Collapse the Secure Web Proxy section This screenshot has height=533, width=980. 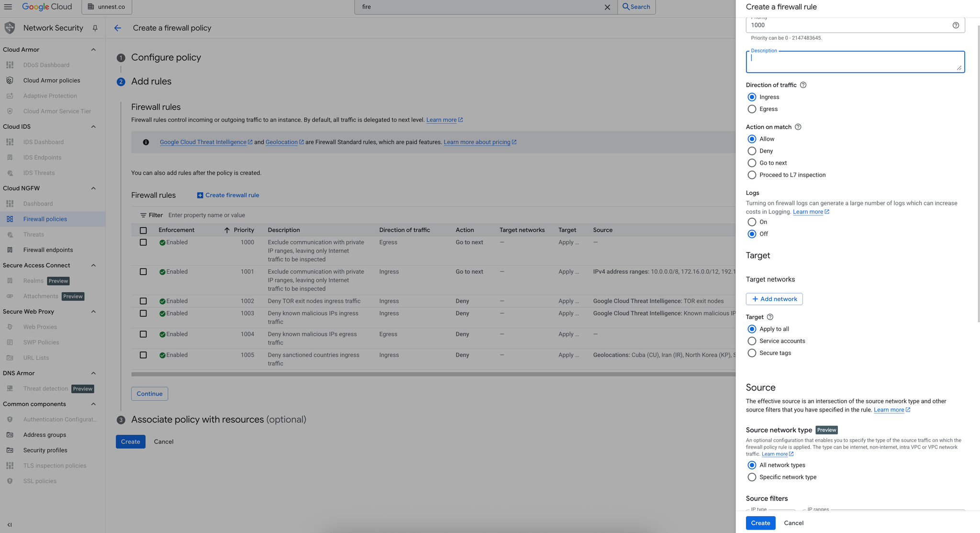[93, 312]
